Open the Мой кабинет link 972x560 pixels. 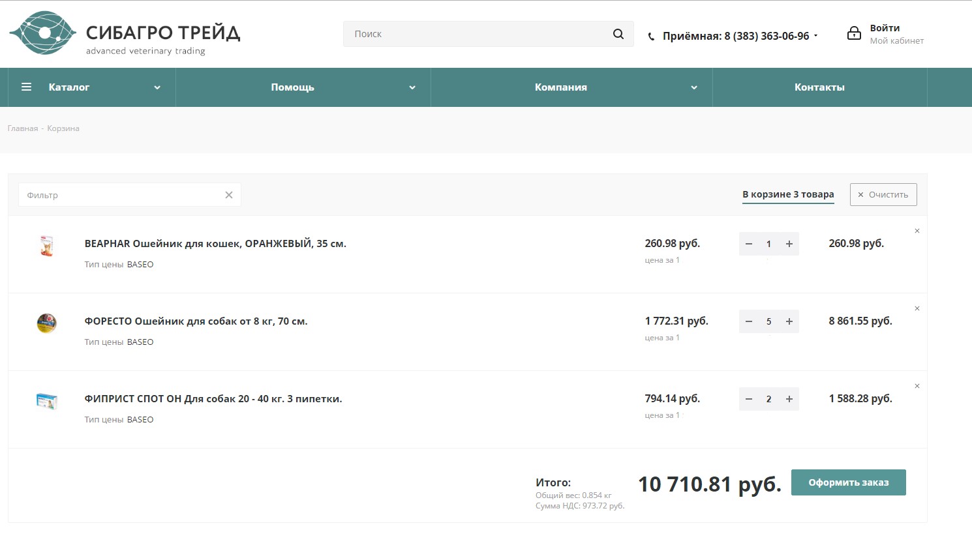[897, 40]
